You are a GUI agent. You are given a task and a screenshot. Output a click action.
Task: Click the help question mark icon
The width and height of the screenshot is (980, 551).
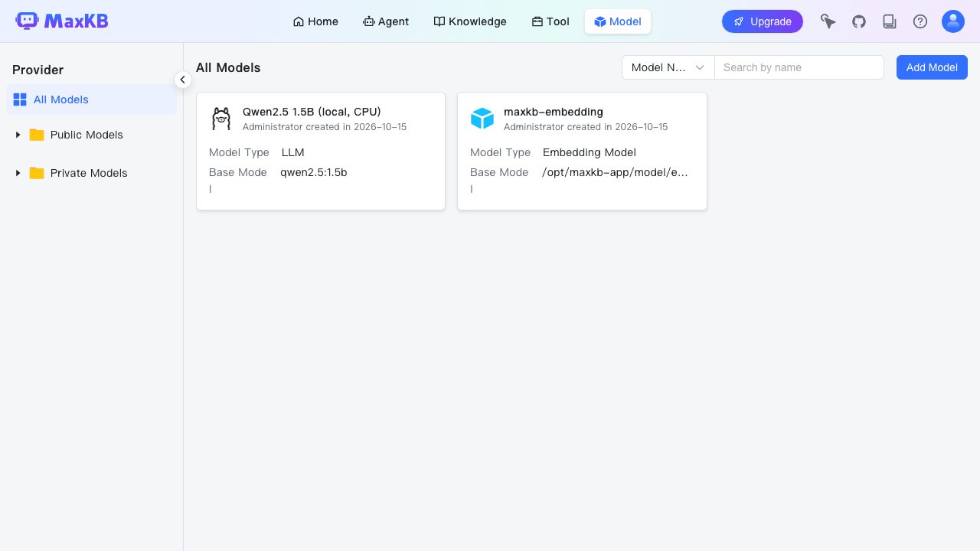(920, 21)
